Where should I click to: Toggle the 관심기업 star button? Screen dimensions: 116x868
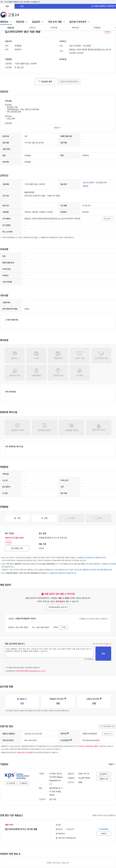tap(11, 783)
